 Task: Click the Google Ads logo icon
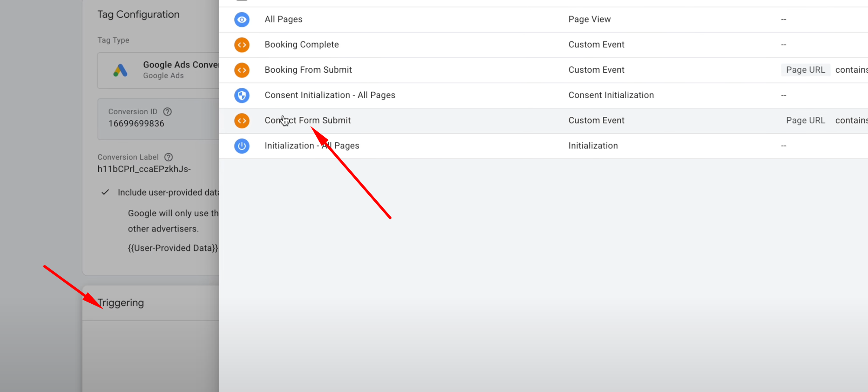[120, 70]
